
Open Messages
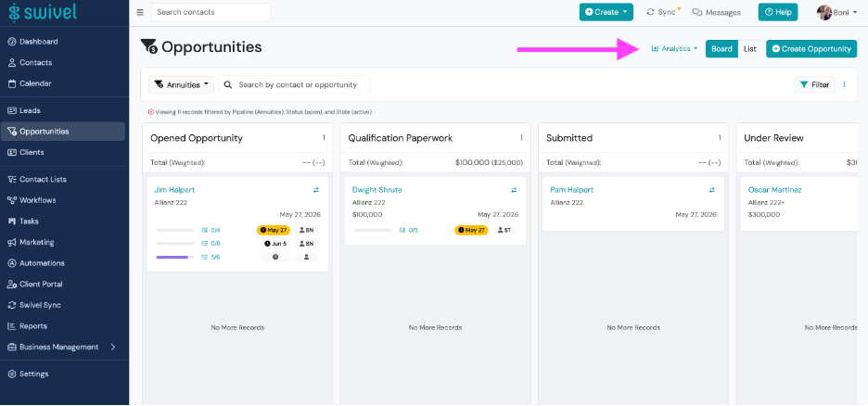click(716, 12)
